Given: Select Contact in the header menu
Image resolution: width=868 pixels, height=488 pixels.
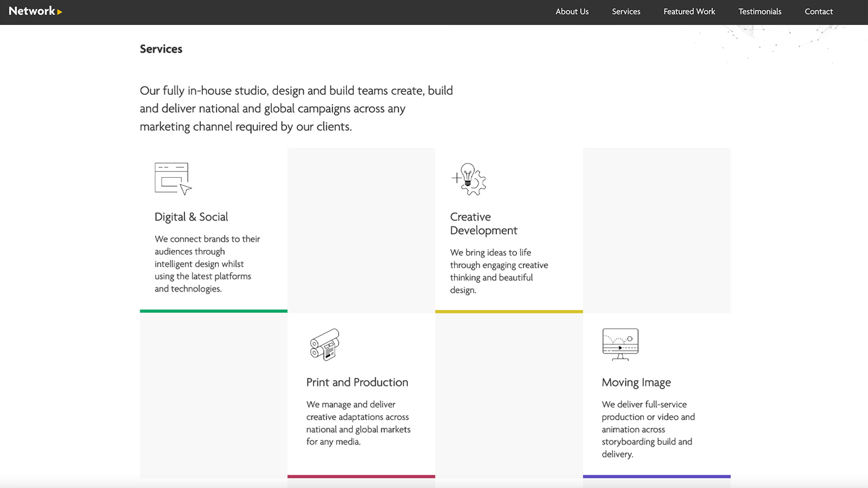Looking at the screenshot, I should point(819,11).
